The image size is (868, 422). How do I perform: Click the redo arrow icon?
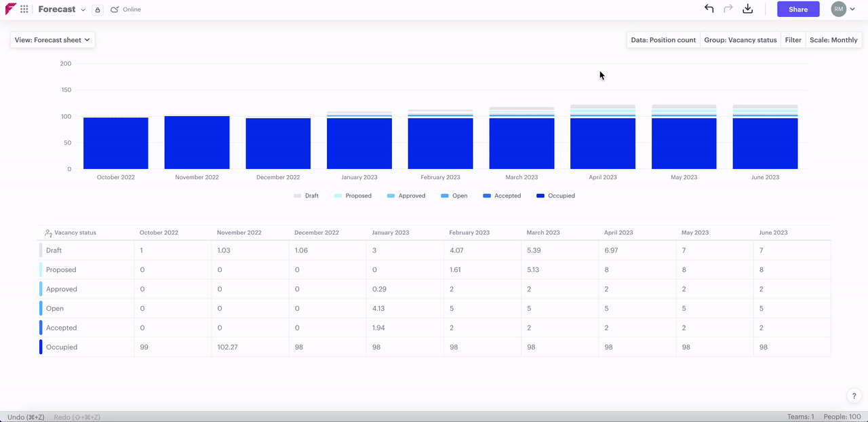coord(728,9)
